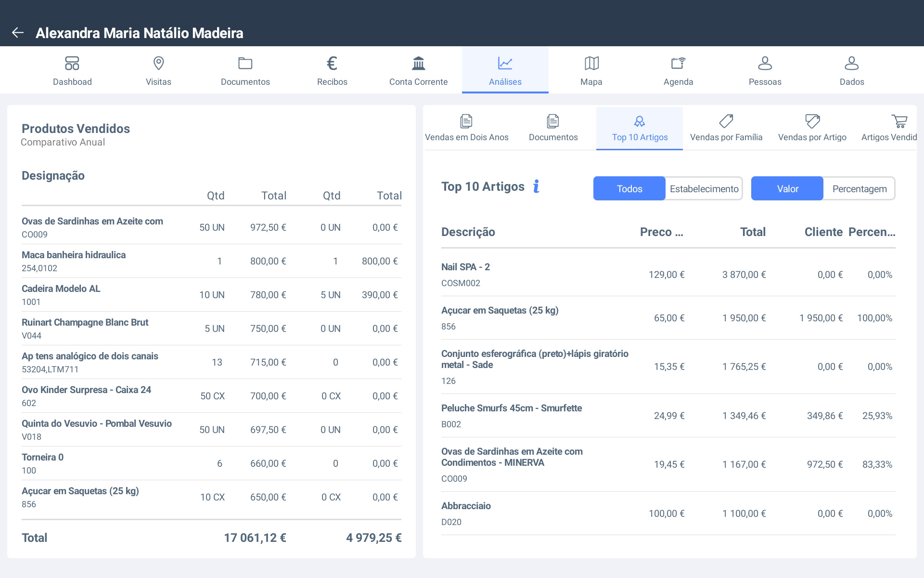The width and height of the screenshot is (924, 578).
Task: Open the Vendas por Artigo tab
Action: (x=812, y=128)
